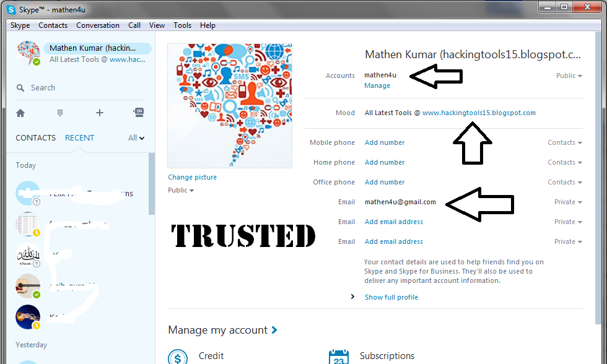Screen dimensions: 607x364
Task: Click the main profile pane scrollbar
Action: point(598,178)
